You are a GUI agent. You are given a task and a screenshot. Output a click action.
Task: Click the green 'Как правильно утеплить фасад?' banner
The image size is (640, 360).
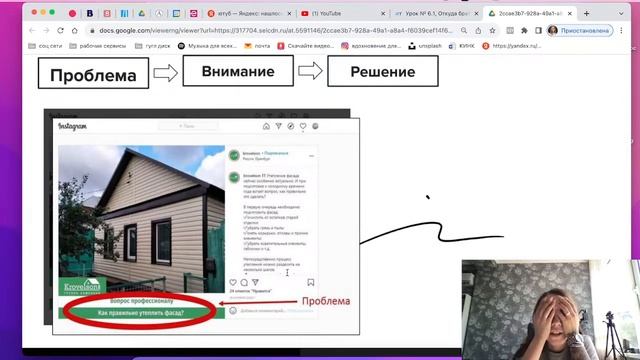pos(141,313)
